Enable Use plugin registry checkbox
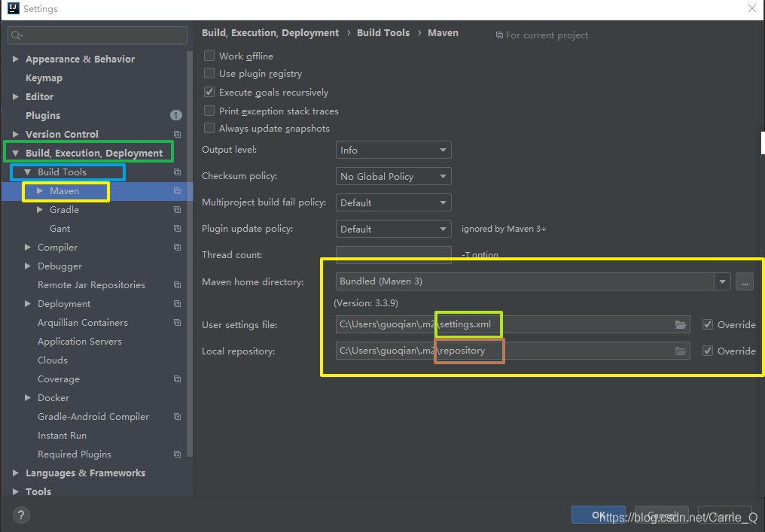Screen dimensions: 765x532 209,73
